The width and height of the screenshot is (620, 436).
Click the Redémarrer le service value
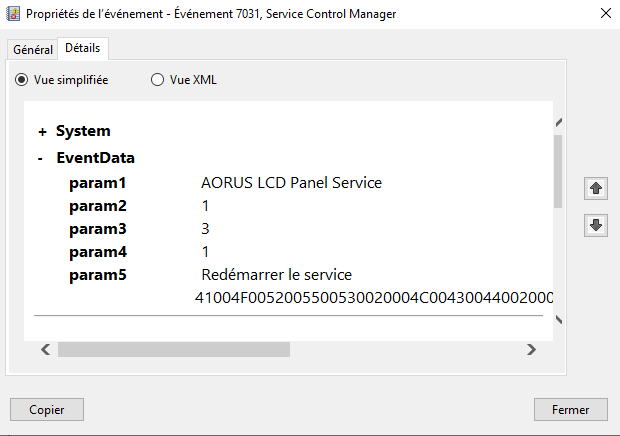pos(276,274)
